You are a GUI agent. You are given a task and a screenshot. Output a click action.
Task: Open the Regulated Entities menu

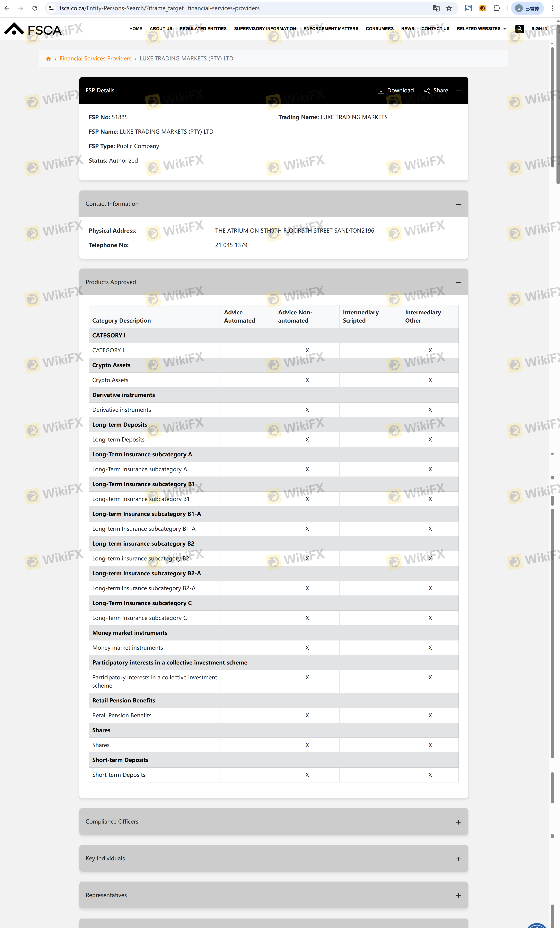point(203,29)
